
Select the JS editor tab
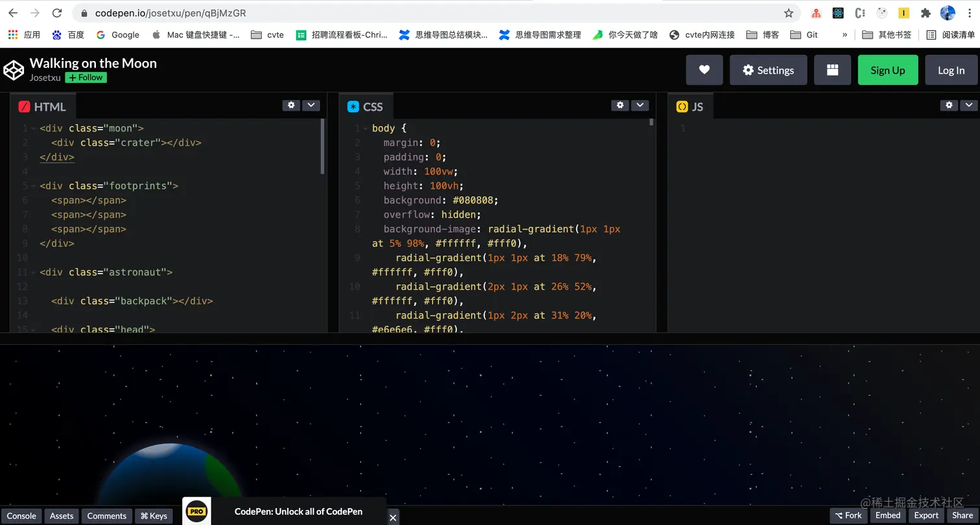pos(690,106)
